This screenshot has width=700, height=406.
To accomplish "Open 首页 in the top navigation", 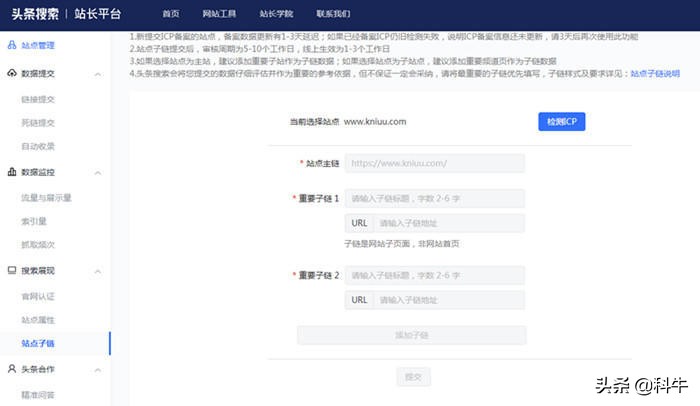I will pyautogui.click(x=171, y=14).
